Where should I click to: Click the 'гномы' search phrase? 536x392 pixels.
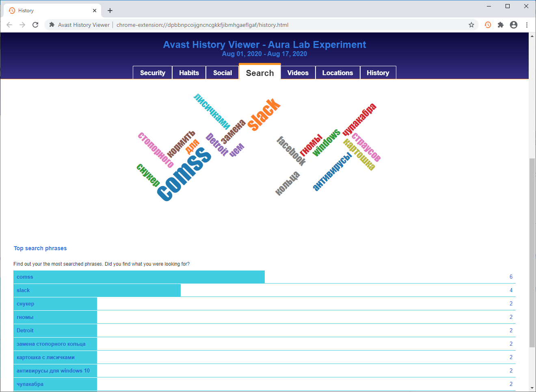(x=25, y=317)
